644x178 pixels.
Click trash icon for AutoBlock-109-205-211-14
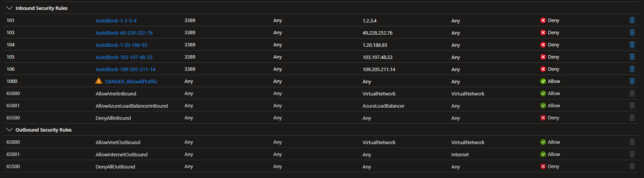[632, 69]
